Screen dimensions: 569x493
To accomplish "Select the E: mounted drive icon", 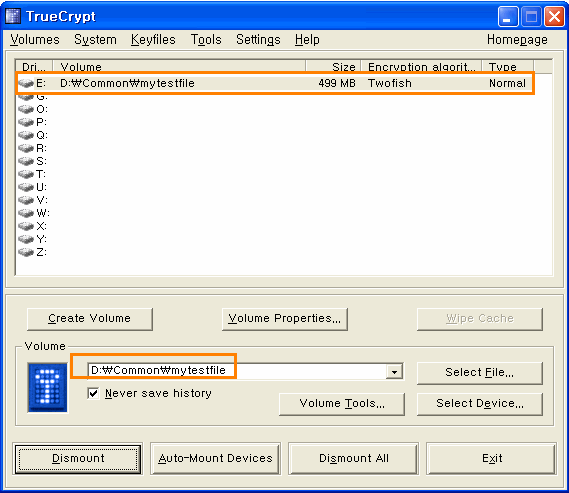I will [x=26, y=83].
